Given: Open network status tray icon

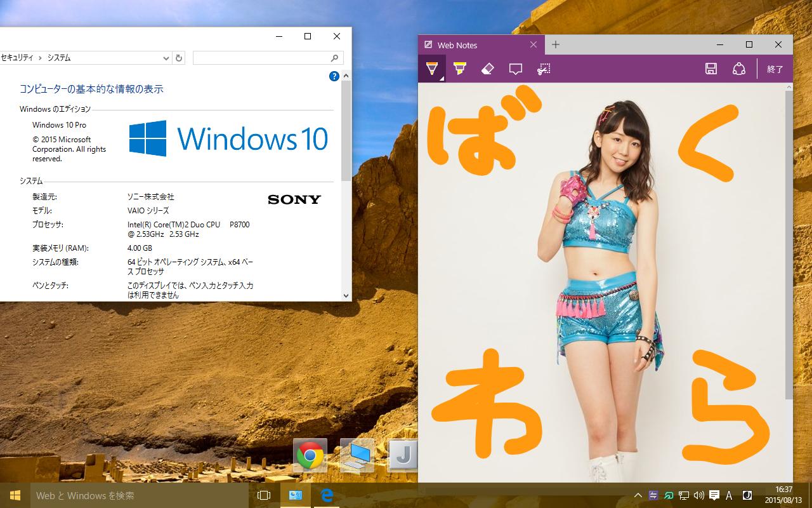Looking at the screenshot, I should (x=684, y=495).
